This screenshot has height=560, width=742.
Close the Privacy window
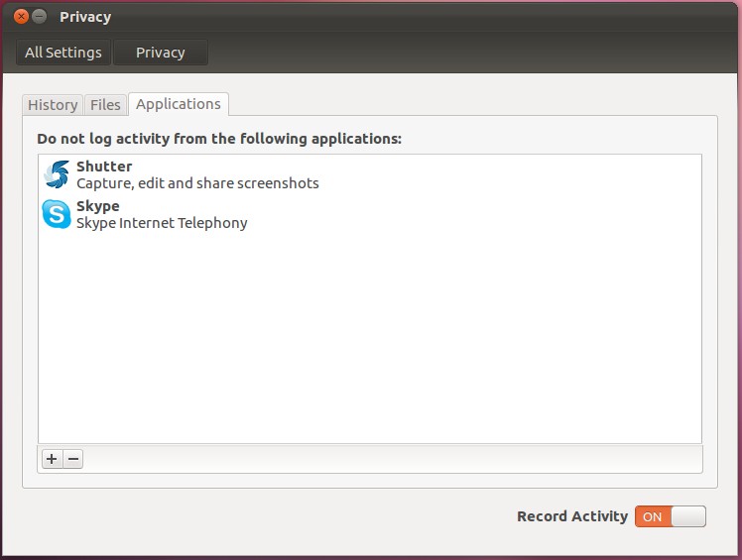coord(22,17)
